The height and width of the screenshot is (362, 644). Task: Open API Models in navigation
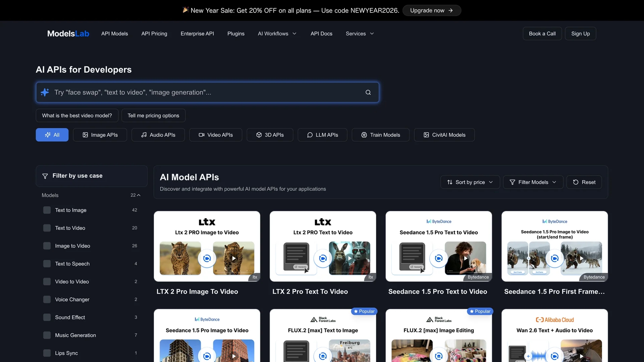pos(114,34)
